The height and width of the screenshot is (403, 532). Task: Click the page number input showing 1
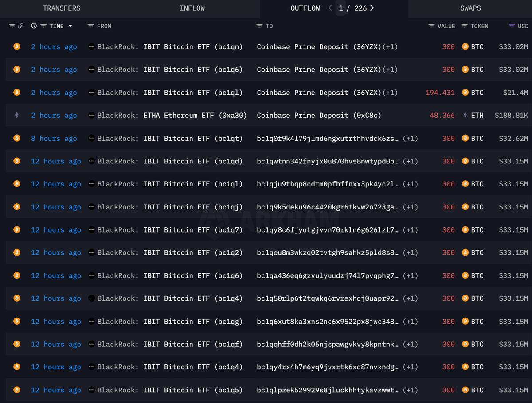click(340, 8)
